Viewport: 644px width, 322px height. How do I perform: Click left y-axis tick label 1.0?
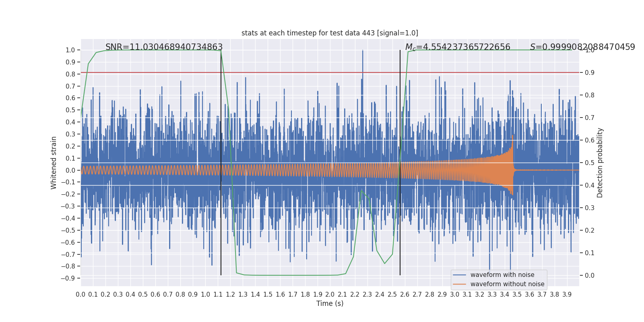70,50
